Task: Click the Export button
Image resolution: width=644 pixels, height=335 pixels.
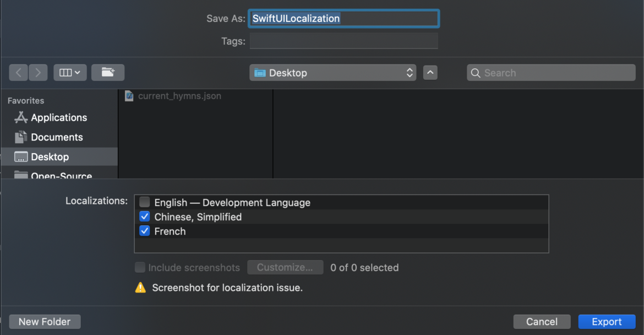Action: pyautogui.click(x=607, y=321)
